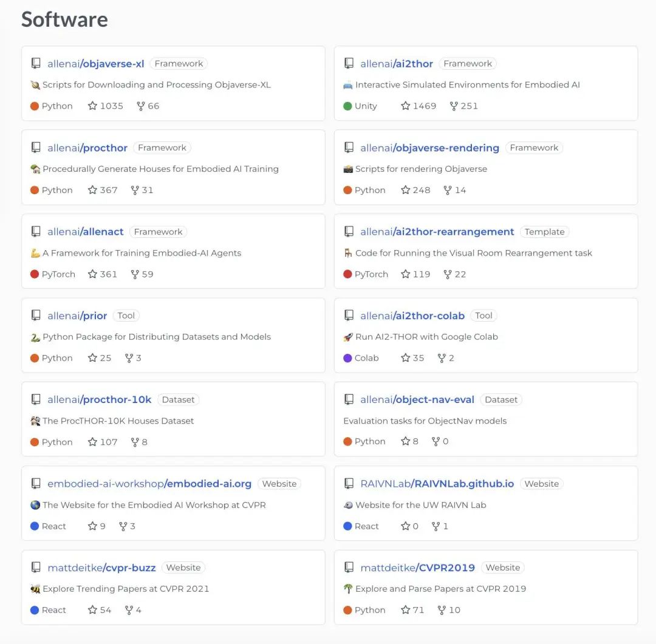Click the green Unity language dot

[347, 106]
